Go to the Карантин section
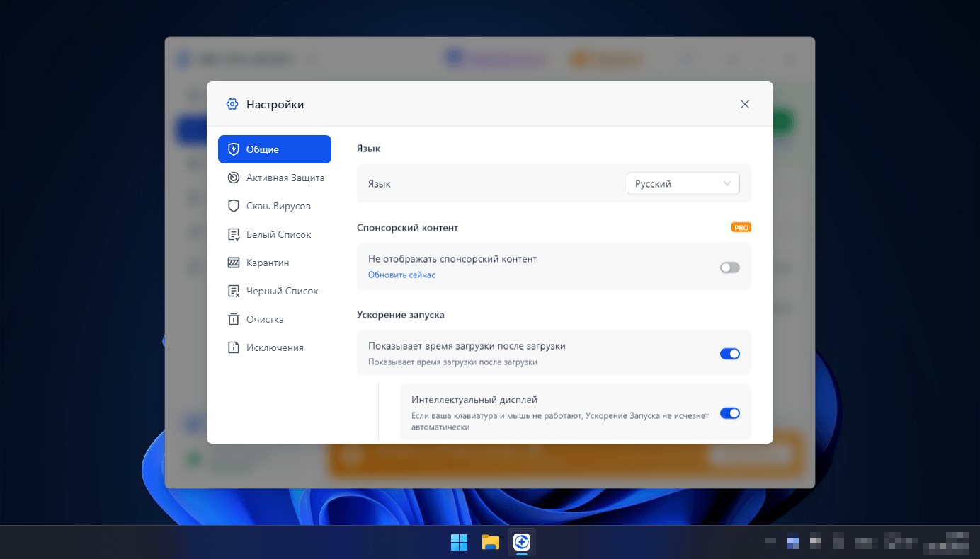The width and height of the screenshot is (980, 559). coord(275,263)
